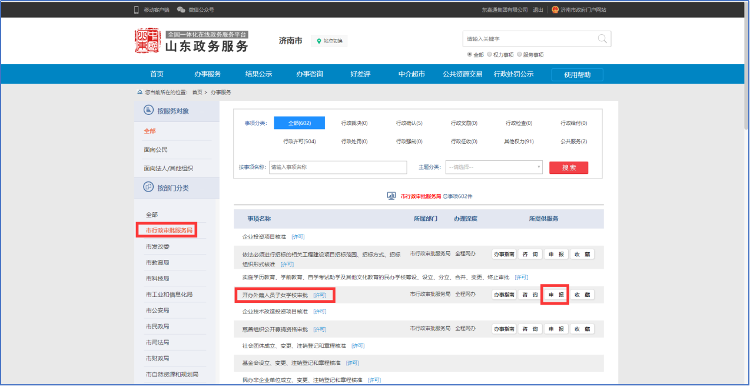Open 首页 in the blue navigation bar

156,74
